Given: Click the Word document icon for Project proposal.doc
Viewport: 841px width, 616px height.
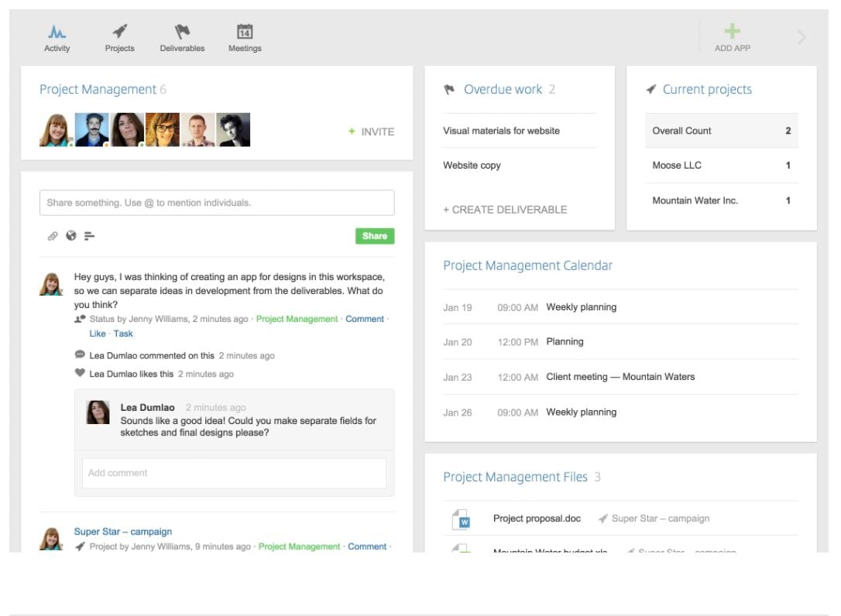Looking at the screenshot, I should (462, 519).
